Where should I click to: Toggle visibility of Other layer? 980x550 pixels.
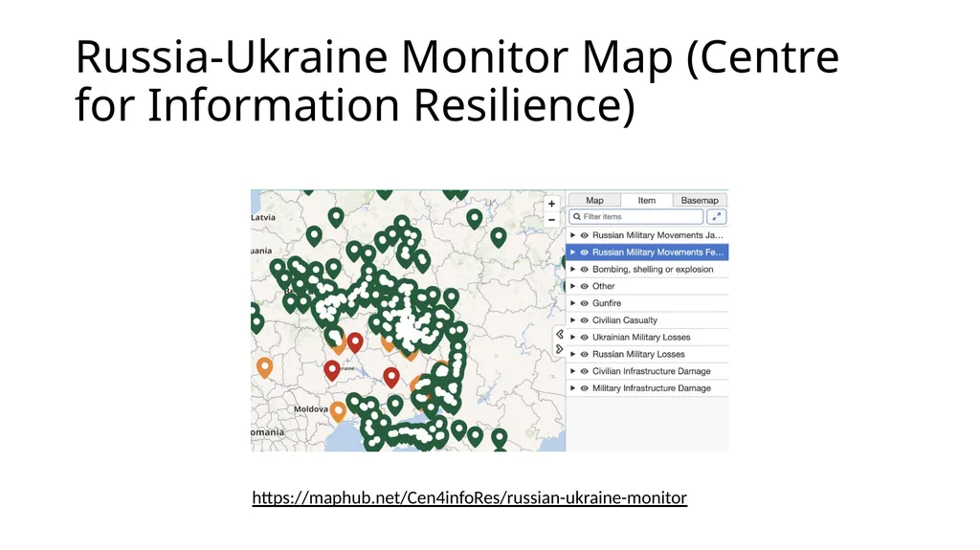point(585,286)
